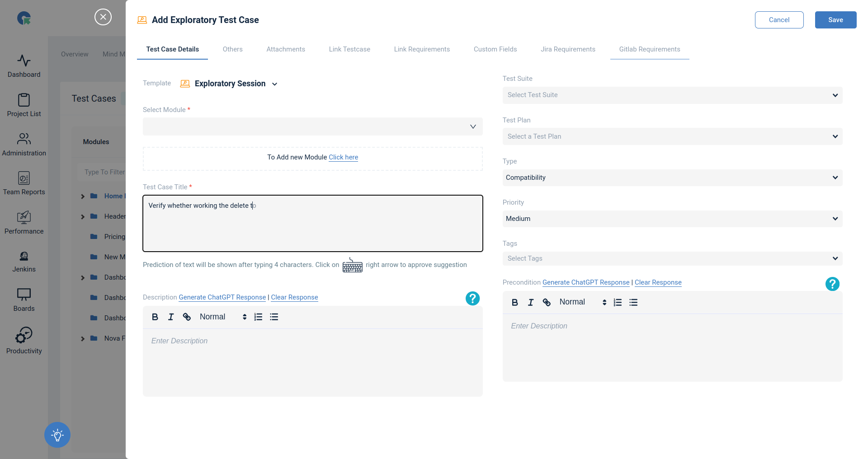Open the Select Module dropdown

[313, 126]
